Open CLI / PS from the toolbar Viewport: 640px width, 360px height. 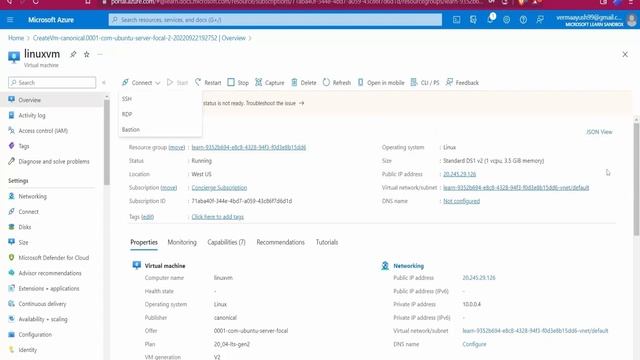click(425, 82)
